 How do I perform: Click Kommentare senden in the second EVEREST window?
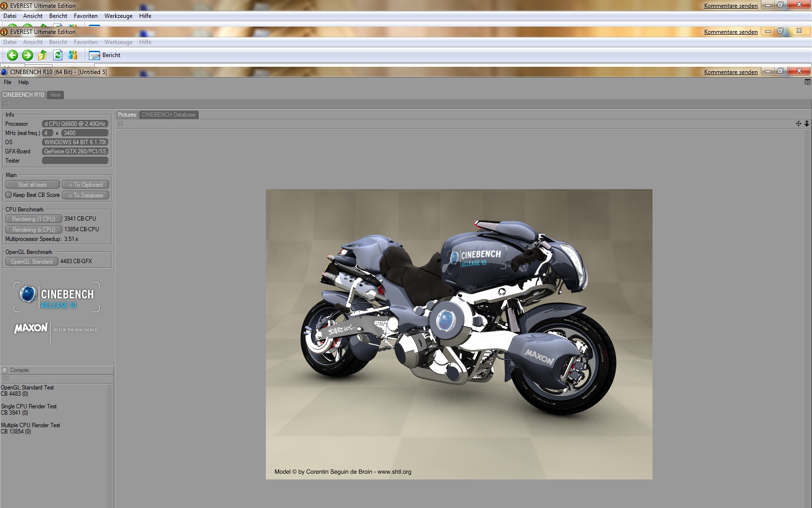point(731,32)
